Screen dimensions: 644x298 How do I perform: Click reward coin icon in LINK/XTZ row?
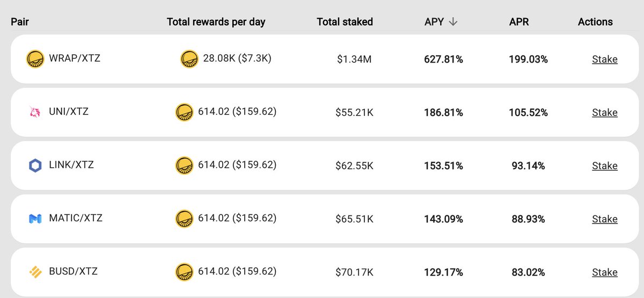pos(184,166)
